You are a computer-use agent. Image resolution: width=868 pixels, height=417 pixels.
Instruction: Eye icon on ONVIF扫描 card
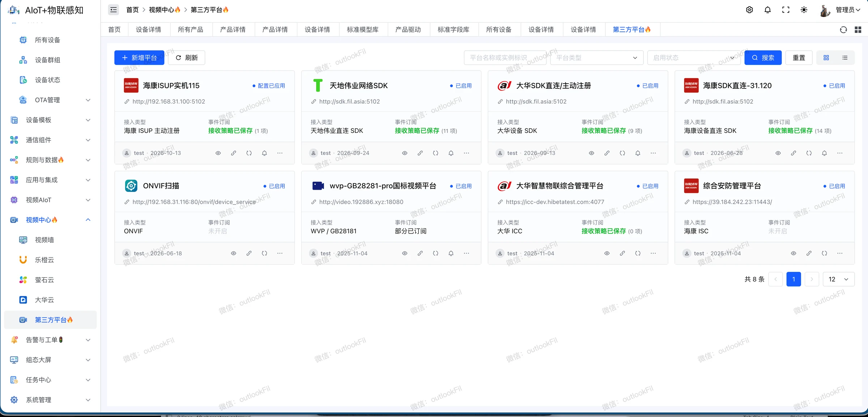[234, 253]
